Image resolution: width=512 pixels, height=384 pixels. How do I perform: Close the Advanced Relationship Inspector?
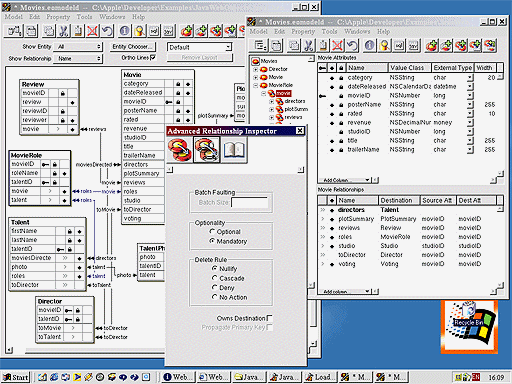300,131
